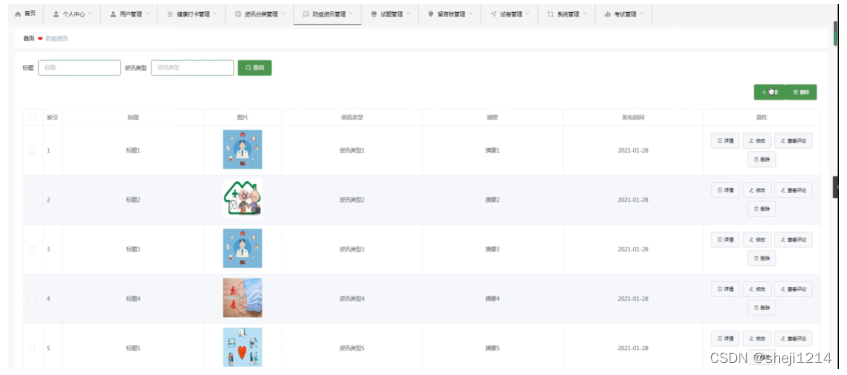
Task: Click the trash 删除 button for 标题3
Action: (762, 258)
